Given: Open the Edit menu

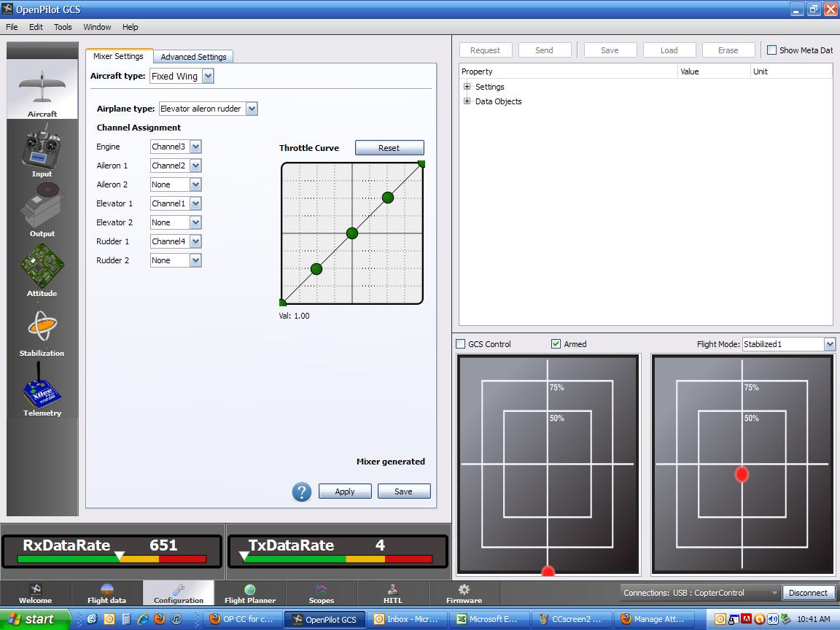Looking at the screenshot, I should point(36,27).
